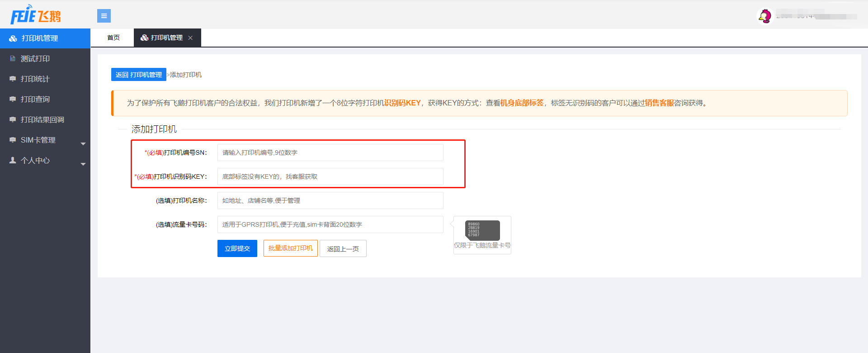868x353 pixels.
Task: Click 返回 打印机管理 breadcrumb button
Action: [138, 75]
